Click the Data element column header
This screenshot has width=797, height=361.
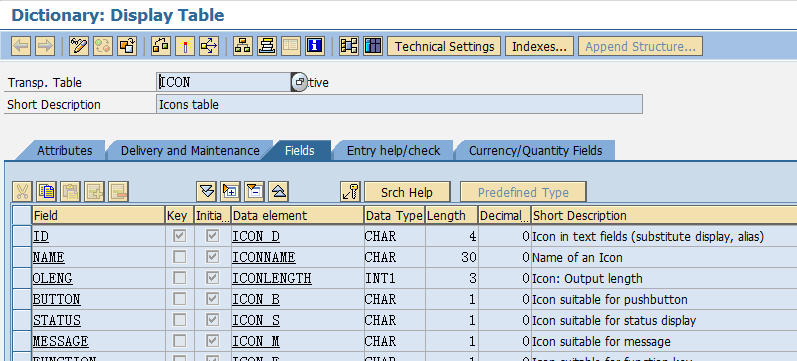[x=297, y=215]
